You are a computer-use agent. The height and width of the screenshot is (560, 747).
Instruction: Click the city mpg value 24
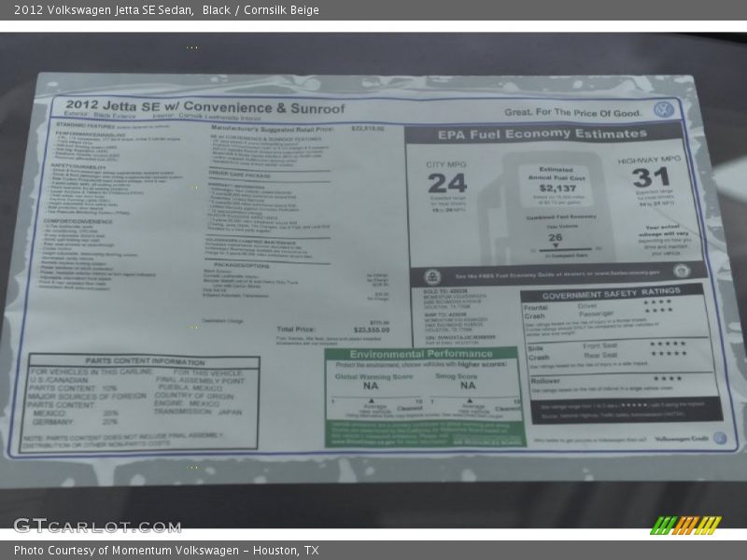pos(447,184)
